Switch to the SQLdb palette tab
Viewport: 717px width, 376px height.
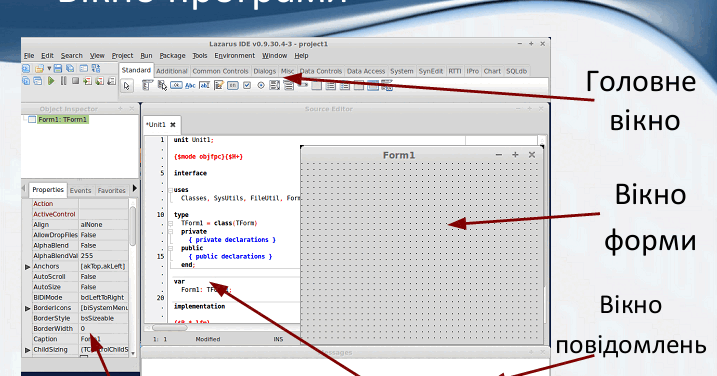click(x=517, y=71)
